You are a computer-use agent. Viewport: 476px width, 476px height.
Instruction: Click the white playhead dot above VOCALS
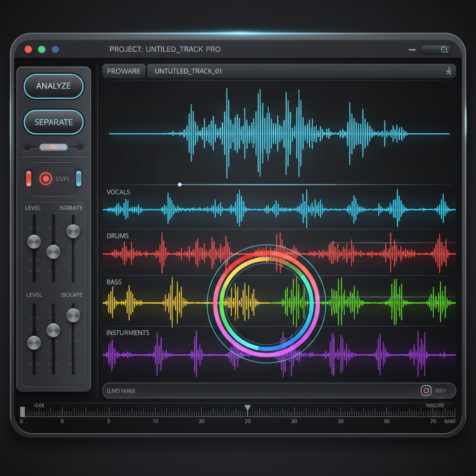pos(180,185)
